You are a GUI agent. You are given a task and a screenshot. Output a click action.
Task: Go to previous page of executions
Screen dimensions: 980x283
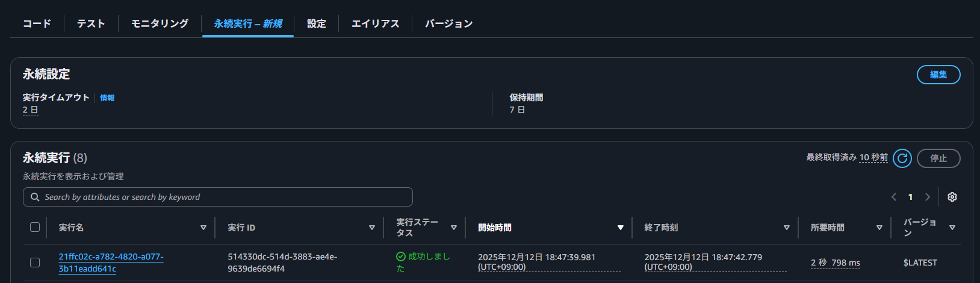click(894, 197)
